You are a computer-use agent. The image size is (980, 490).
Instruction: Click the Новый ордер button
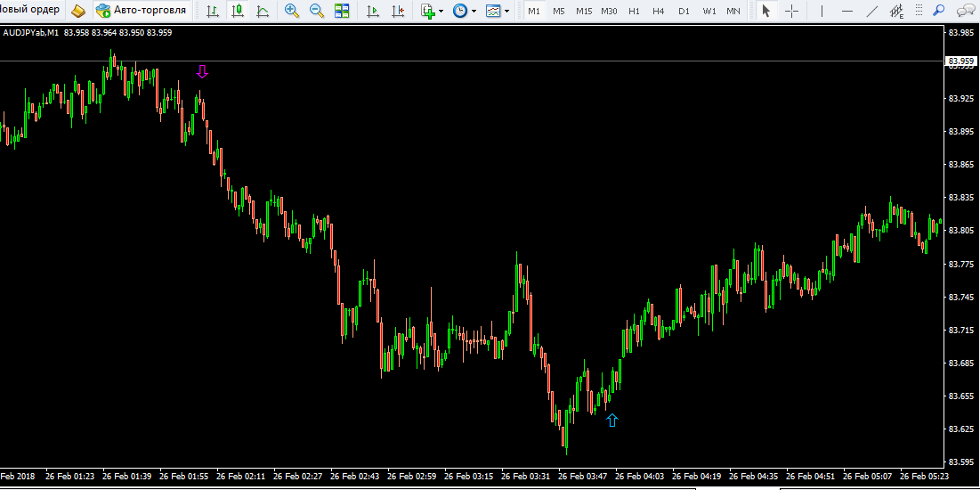[31, 10]
